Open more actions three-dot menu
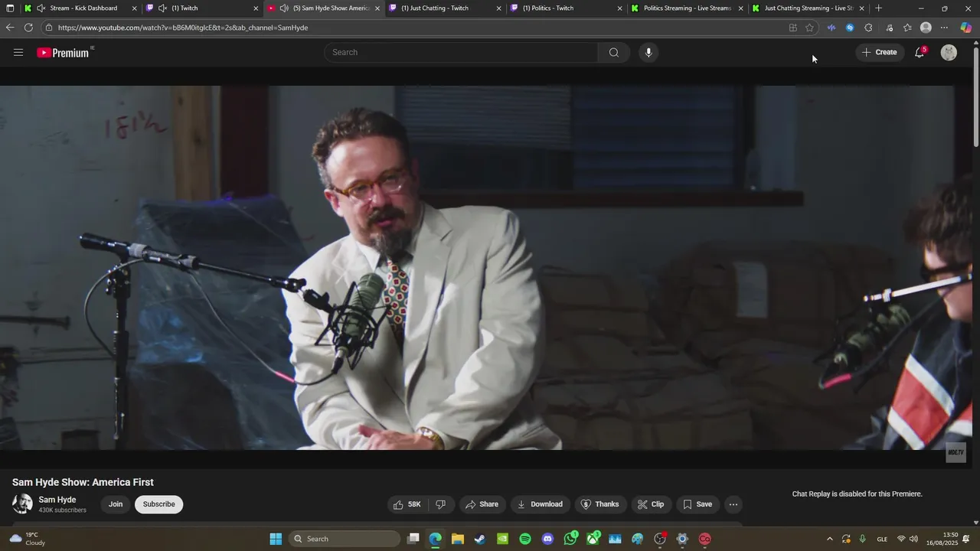Viewport: 980px width, 551px height. [x=733, y=504]
